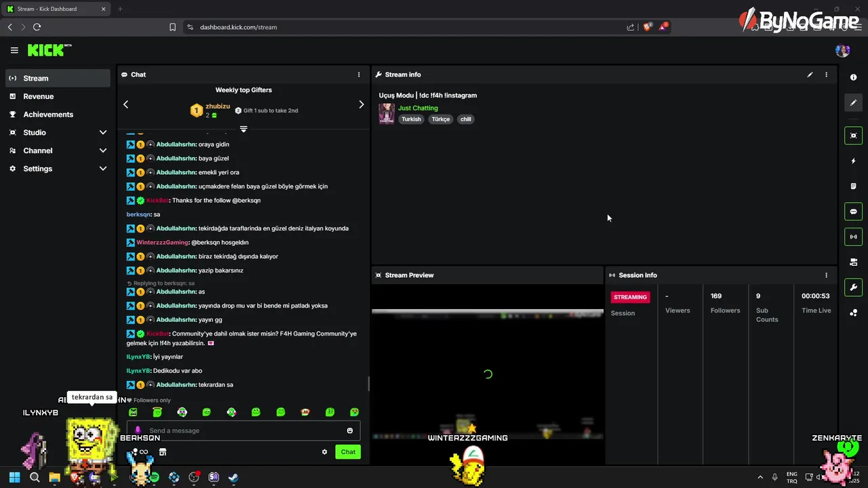Open Windows Start menu
The width and height of the screenshot is (868, 488).
[x=14, y=477]
